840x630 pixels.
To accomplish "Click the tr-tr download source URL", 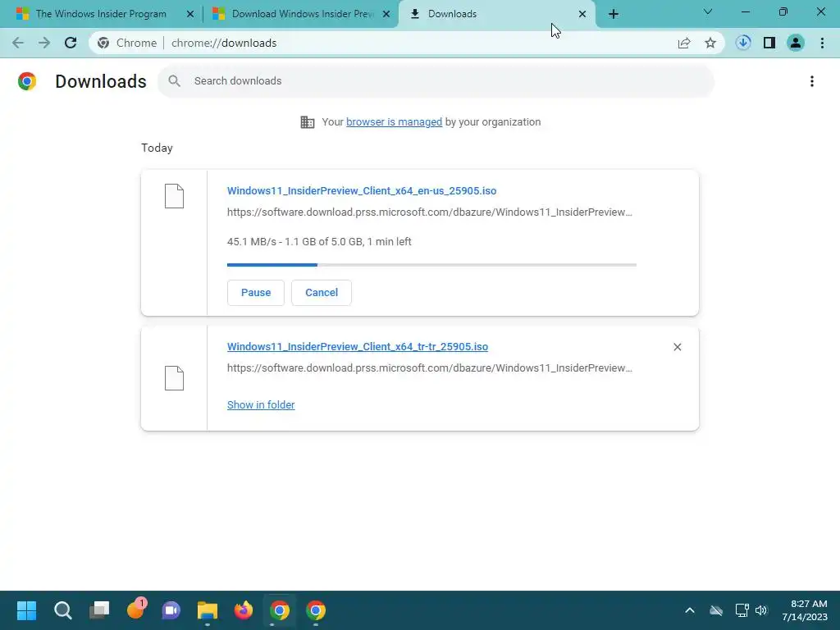I will [x=430, y=368].
